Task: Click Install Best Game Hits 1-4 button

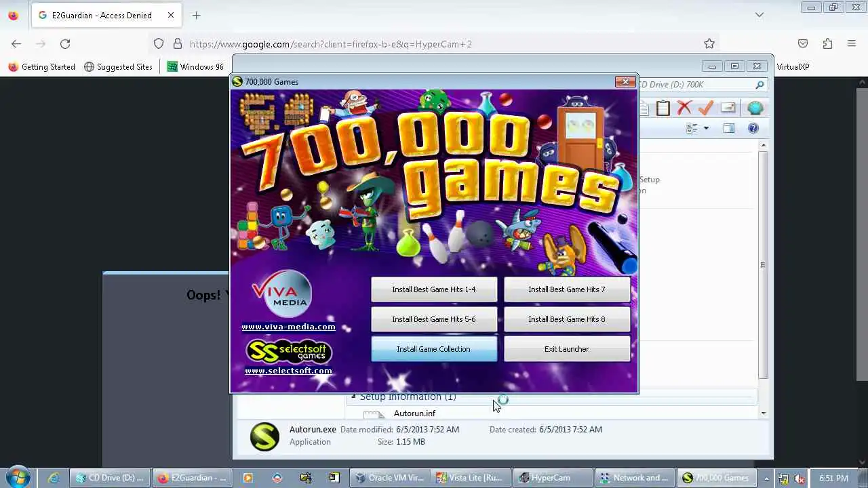Action: [x=434, y=289]
